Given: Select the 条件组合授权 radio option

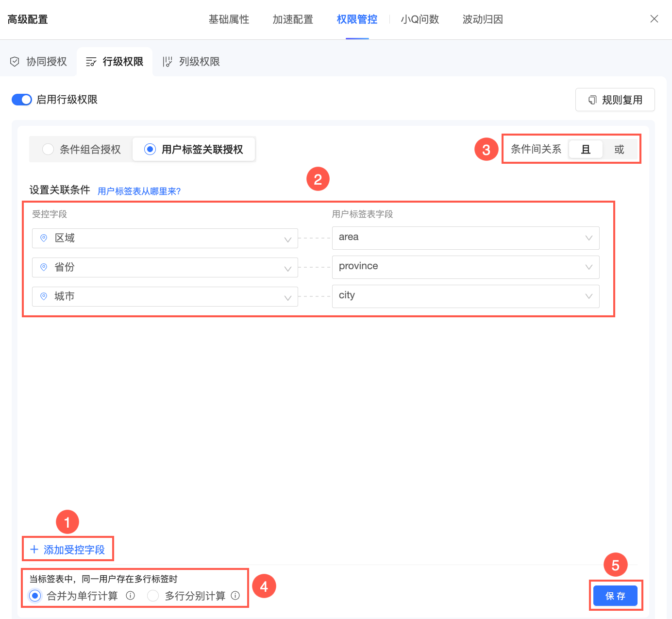Looking at the screenshot, I should coord(48,149).
